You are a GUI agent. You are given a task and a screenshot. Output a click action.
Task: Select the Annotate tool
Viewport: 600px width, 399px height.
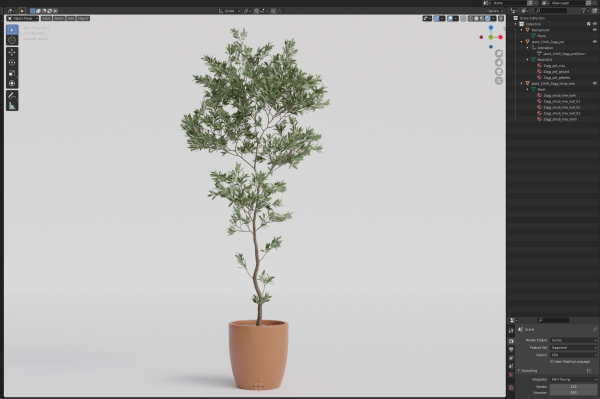[x=12, y=95]
